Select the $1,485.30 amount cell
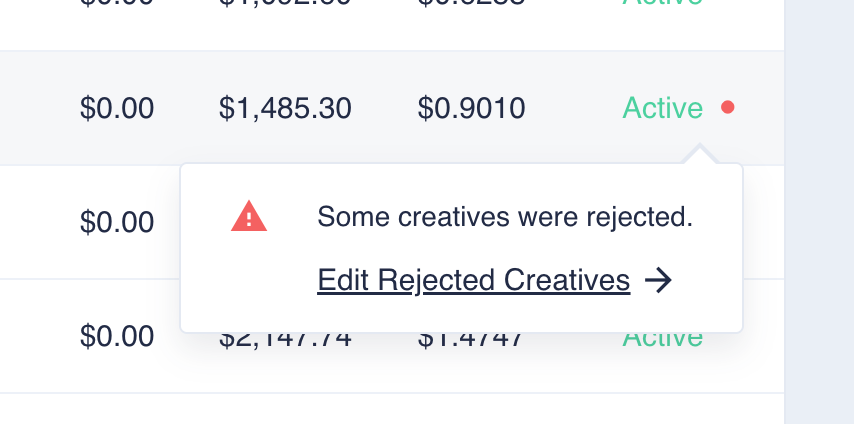Image resolution: width=854 pixels, height=424 pixels. coord(285,108)
